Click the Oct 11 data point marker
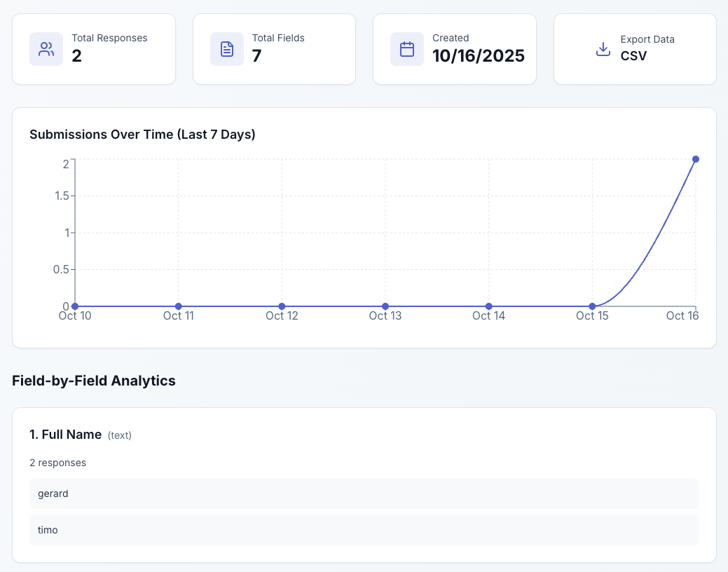The image size is (728, 572). [x=179, y=306]
